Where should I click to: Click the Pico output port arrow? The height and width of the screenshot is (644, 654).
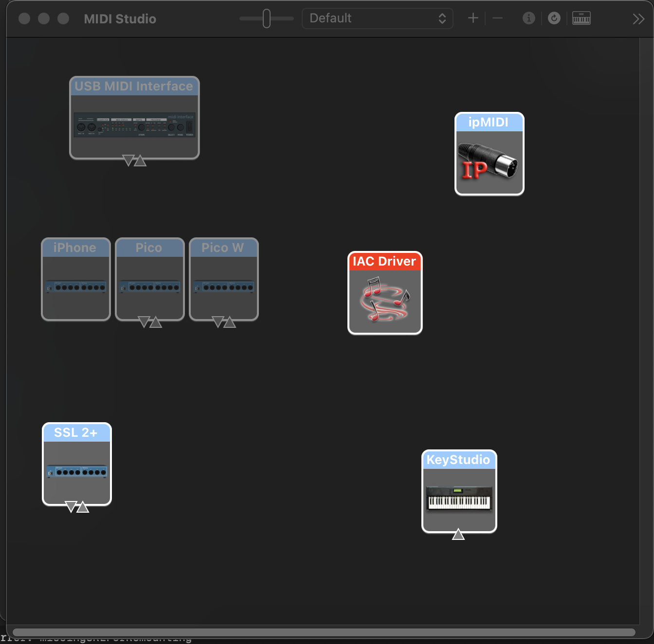coord(156,322)
